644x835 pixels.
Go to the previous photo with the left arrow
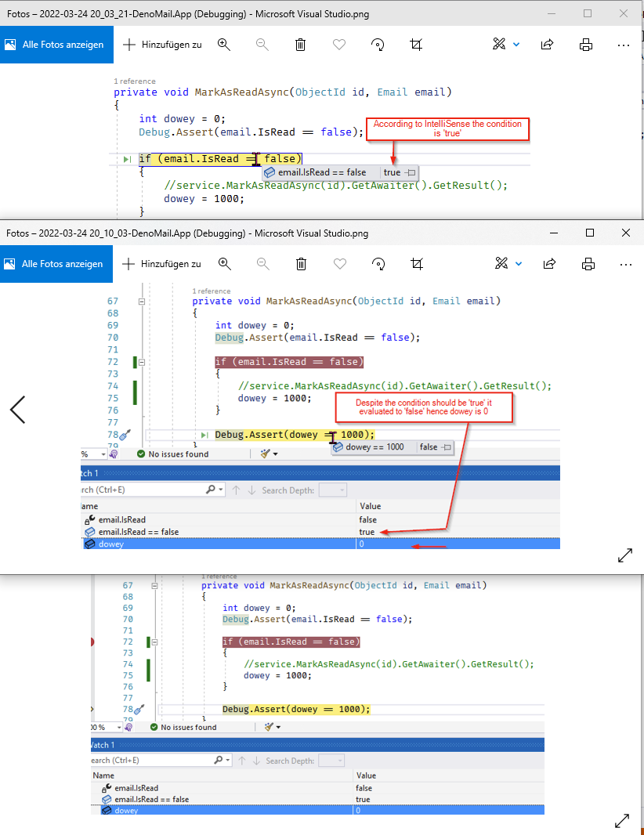point(17,410)
